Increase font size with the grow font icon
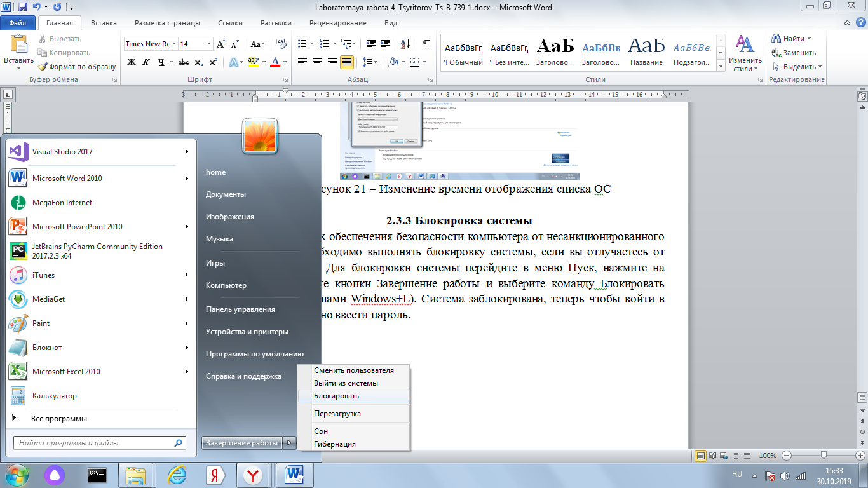 220,44
